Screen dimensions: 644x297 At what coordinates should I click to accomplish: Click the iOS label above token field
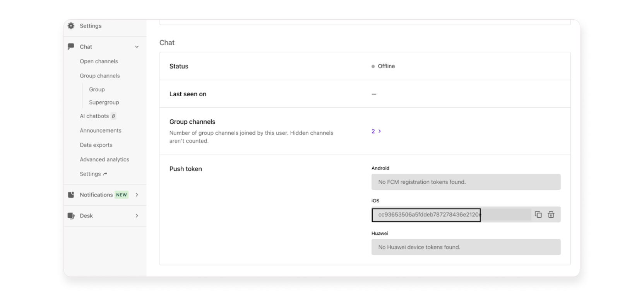click(375, 201)
